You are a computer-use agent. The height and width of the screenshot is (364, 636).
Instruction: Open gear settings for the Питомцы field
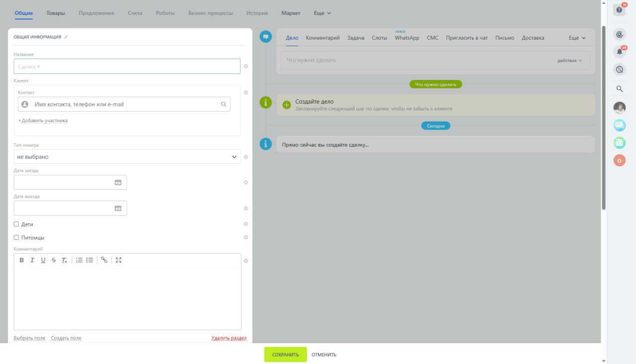(245, 237)
